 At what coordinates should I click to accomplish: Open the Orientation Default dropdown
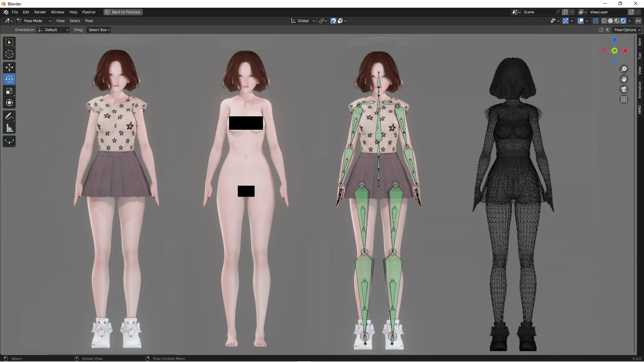click(53, 30)
